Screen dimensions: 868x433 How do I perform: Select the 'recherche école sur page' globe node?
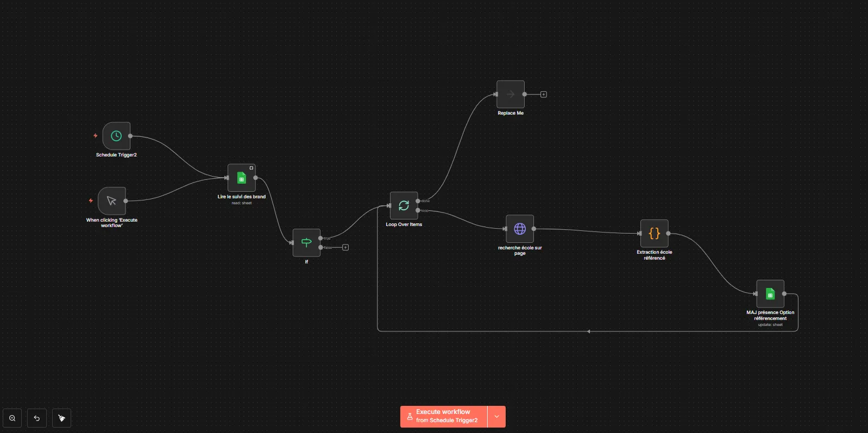520,229
